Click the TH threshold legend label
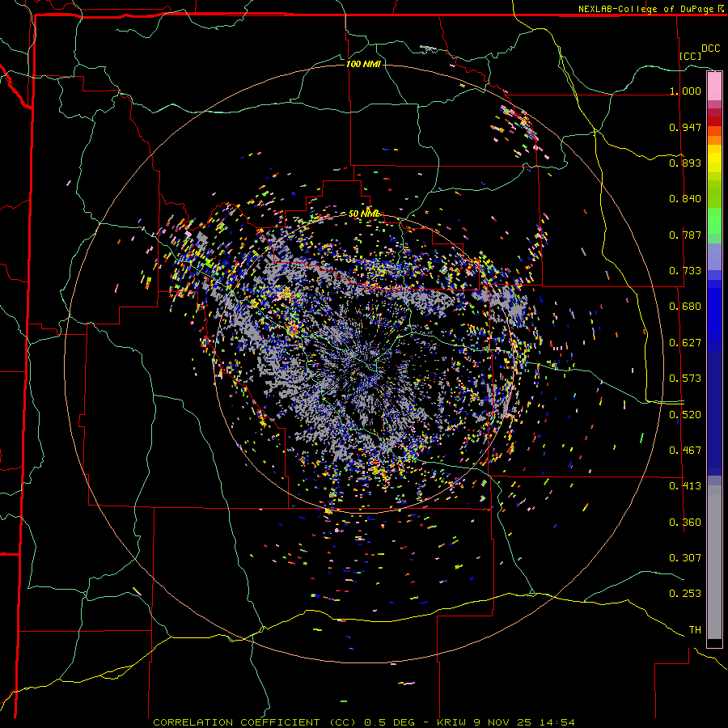 click(695, 630)
